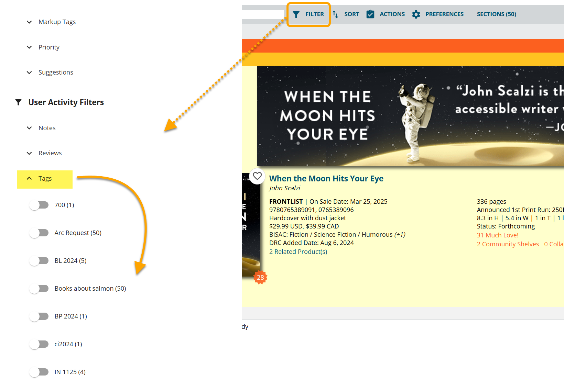Toggle the BP 2024 (1) tag switch
This screenshot has width=564, height=392.
click(39, 316)
